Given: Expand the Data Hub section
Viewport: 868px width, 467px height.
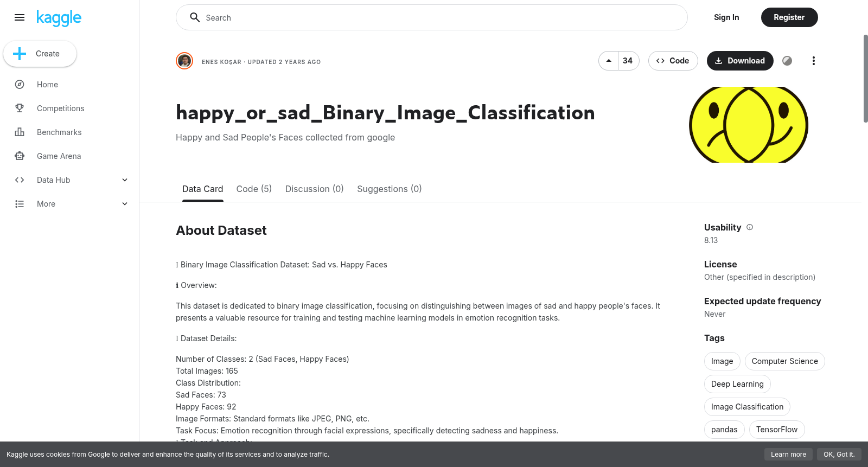Looking at the screenshot, I should [125, 180].
